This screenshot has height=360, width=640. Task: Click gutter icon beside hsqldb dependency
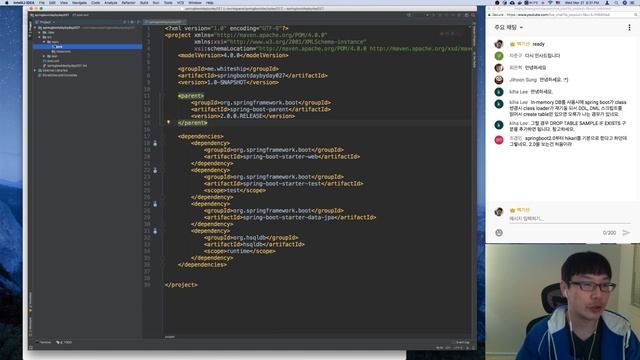click(155, 231)
